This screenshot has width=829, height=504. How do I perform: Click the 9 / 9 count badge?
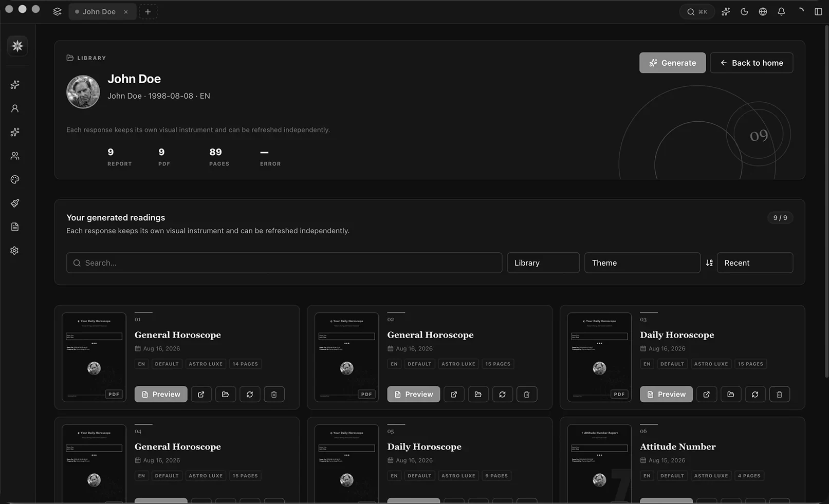[780, 218]
